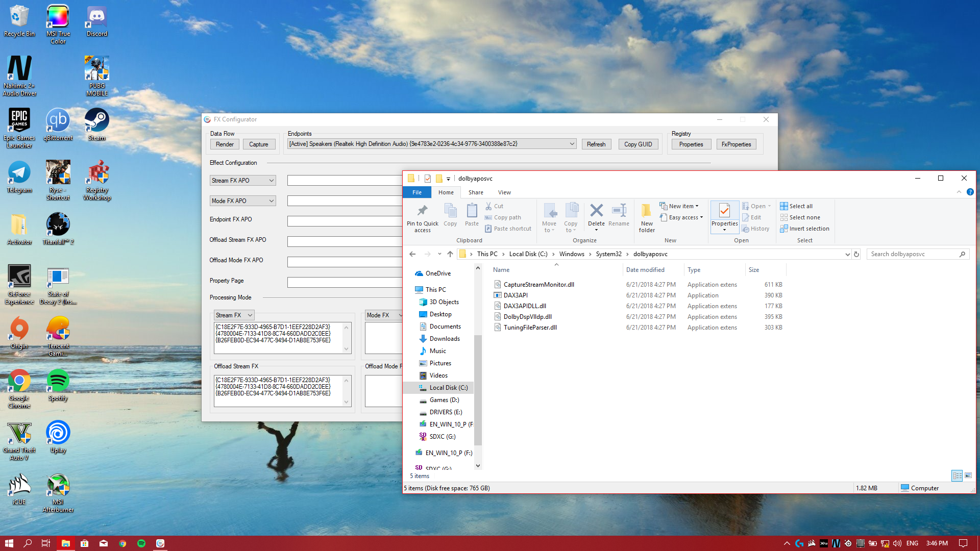Open Stream FX processing mode dropdown
980x551 pixels.
tap(234, 315)
